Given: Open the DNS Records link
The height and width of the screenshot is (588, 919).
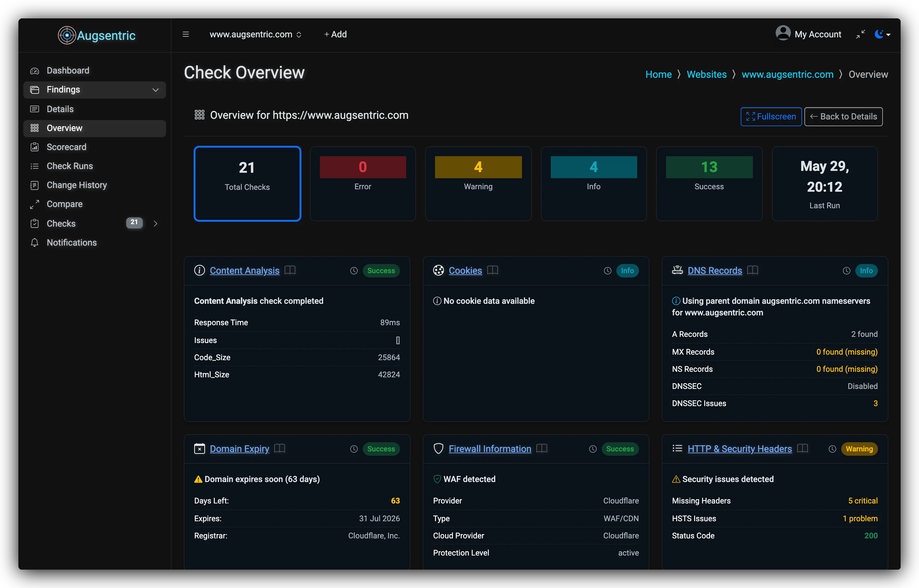Looking at the screenshot, I should 715,271.
